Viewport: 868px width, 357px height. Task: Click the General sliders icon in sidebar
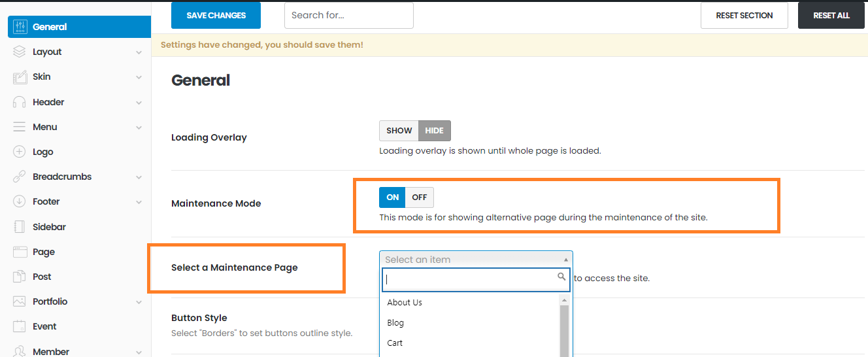20,27
